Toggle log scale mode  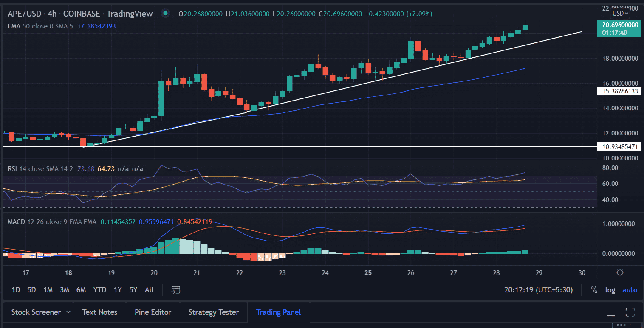pos(610,290)
